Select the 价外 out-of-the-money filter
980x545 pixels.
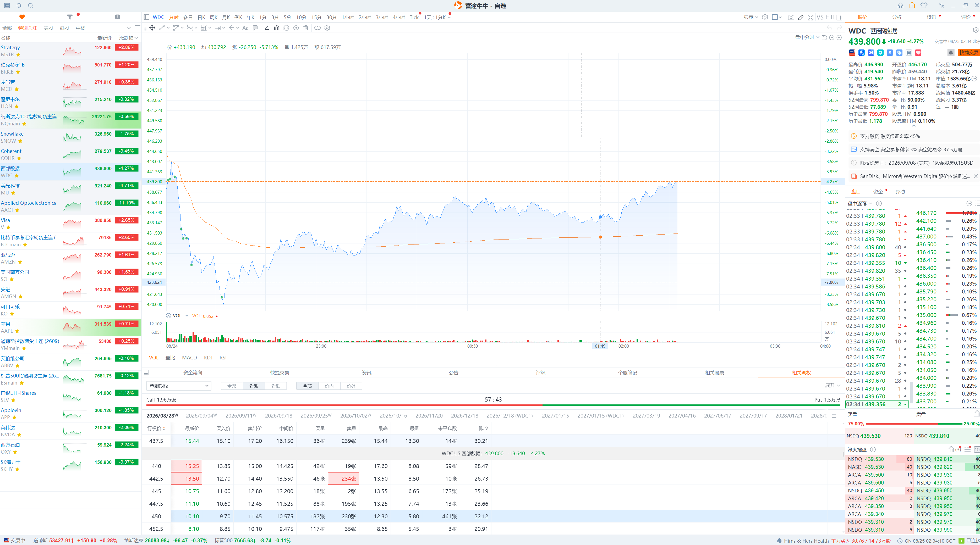click(x=351, y=386)
